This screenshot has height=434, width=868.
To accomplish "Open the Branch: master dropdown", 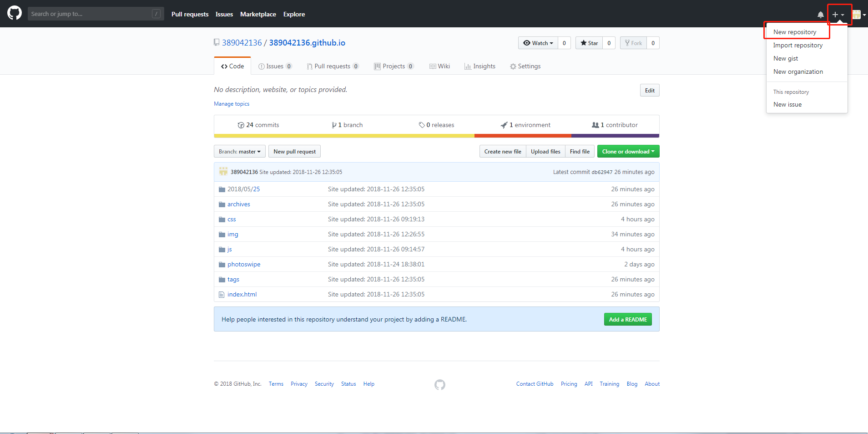I will pyautogui.click(x=240, y=152).
